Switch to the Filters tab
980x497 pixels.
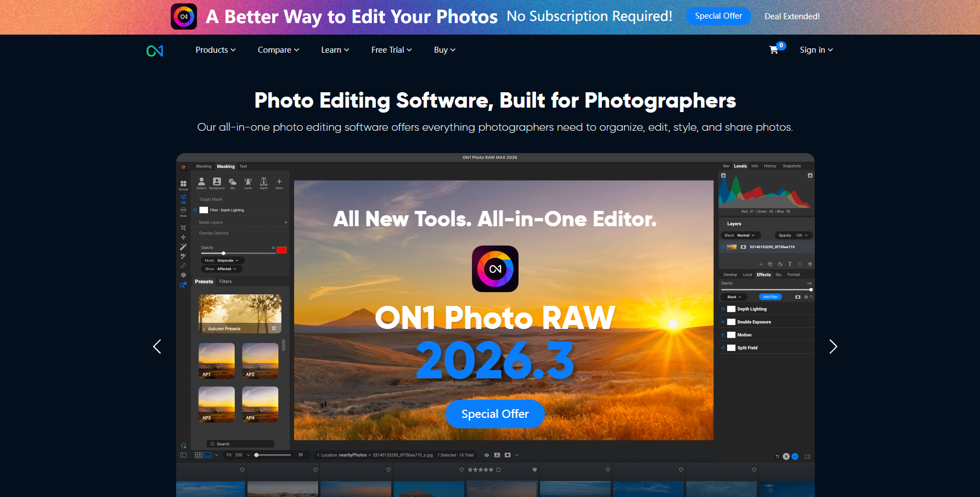pyautogui.click(x=226, y=282)
